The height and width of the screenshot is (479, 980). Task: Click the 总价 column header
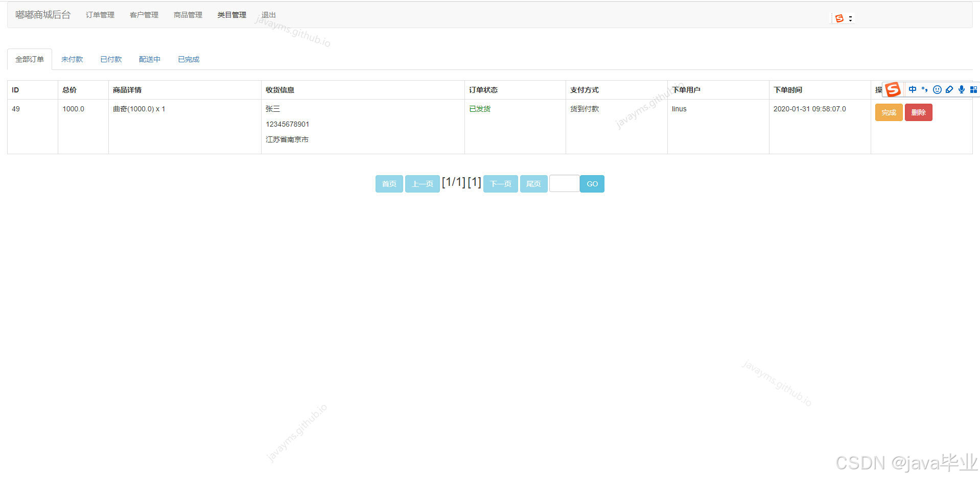(x=69, y=90)
